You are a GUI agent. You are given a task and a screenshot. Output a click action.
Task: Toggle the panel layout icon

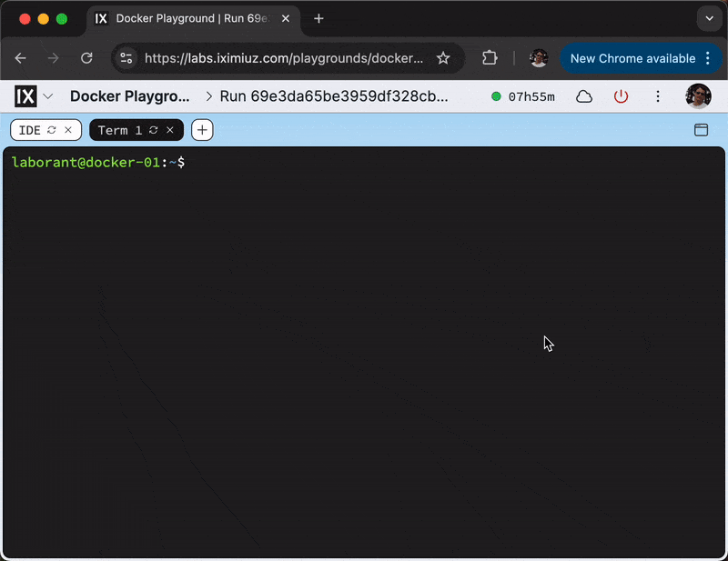(x=701, y=130)
